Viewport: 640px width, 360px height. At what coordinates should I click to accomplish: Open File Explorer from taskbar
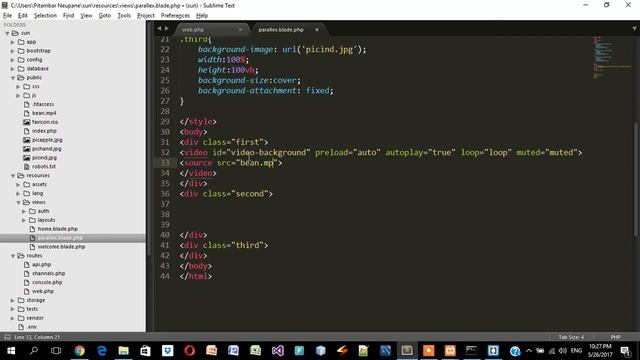(123, 351)
